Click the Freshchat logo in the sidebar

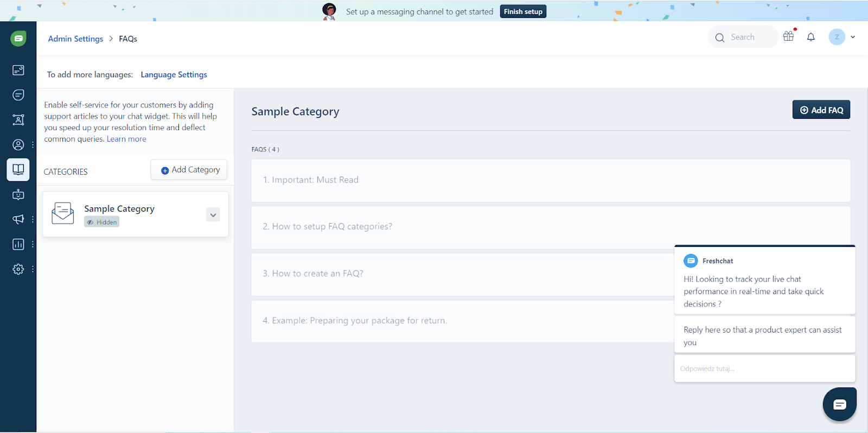[18, 39]
